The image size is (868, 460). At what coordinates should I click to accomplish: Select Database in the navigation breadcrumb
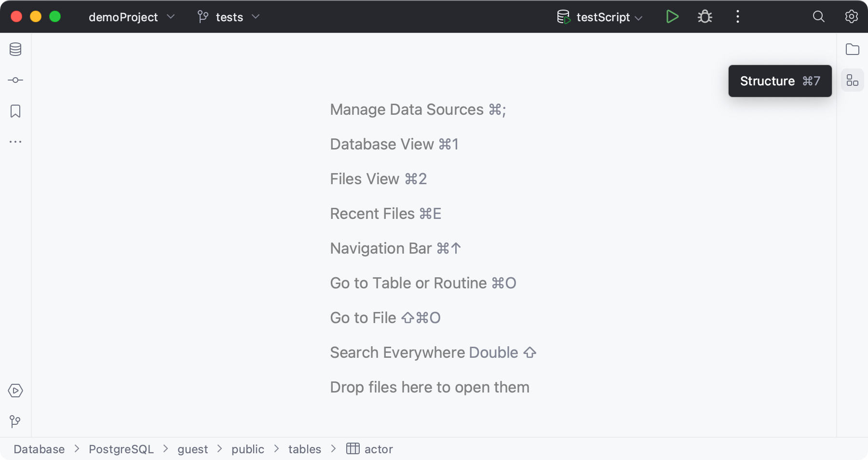(39, 449)
